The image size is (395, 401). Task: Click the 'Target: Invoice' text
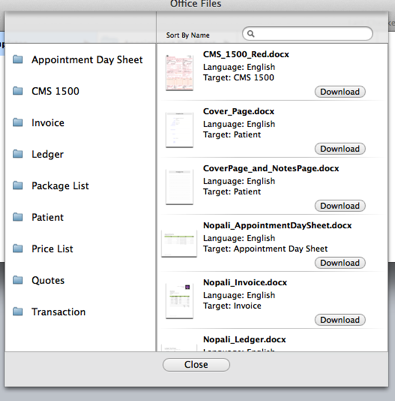(232, 306)
